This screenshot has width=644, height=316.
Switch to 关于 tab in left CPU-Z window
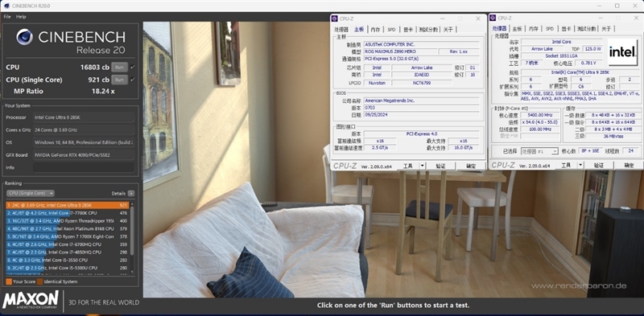point(448,30)
